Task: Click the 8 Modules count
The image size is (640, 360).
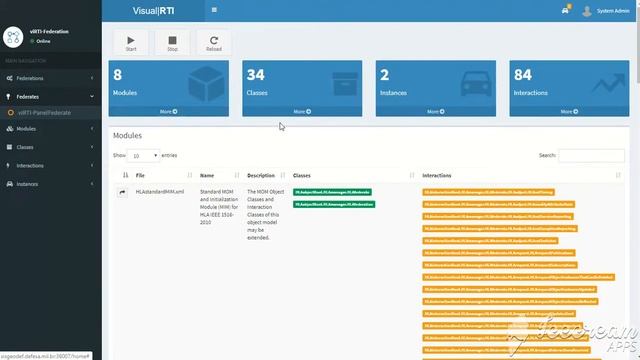Action: [x=118, y=75]
